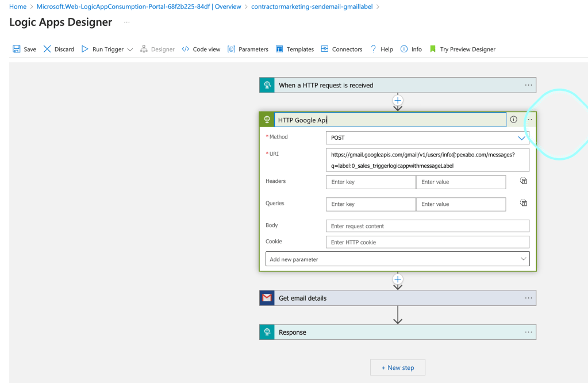Screen dimensions: 588x383
Task: Click the Designer view icon
Action: (144, 49)
